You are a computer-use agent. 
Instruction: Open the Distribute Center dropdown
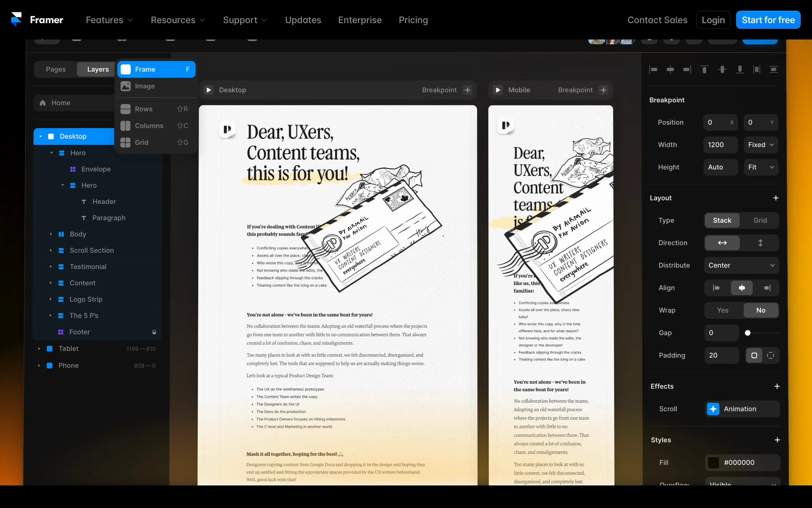741,265
